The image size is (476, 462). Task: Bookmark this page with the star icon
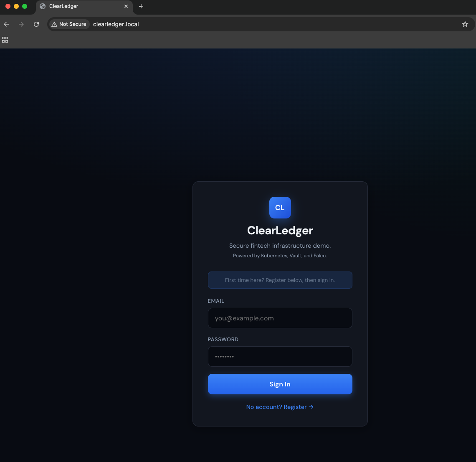465,24
